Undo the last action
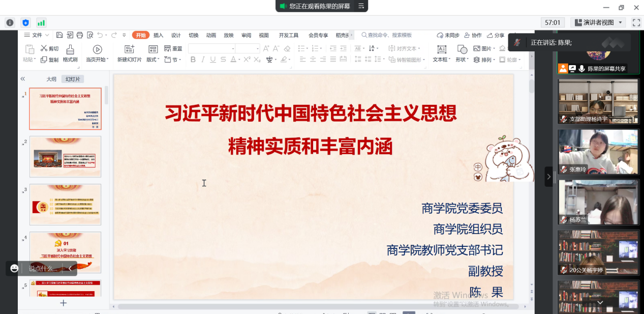 point(100,35)
